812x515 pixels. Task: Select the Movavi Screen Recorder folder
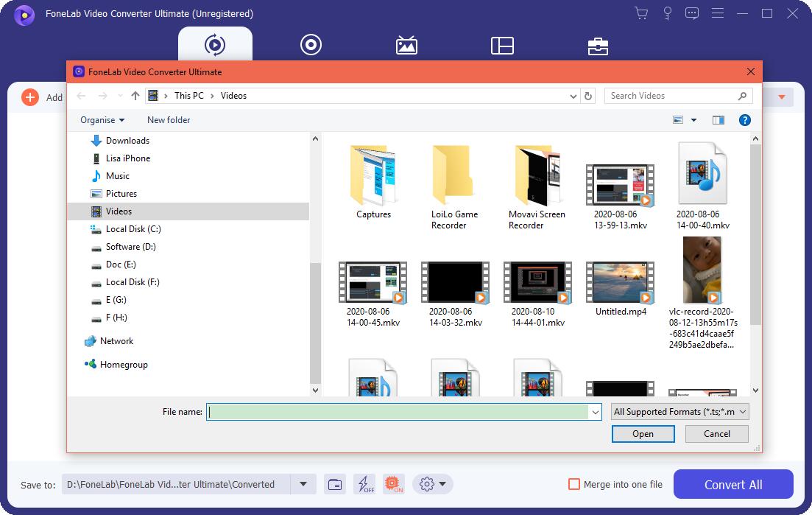(537, 186)
